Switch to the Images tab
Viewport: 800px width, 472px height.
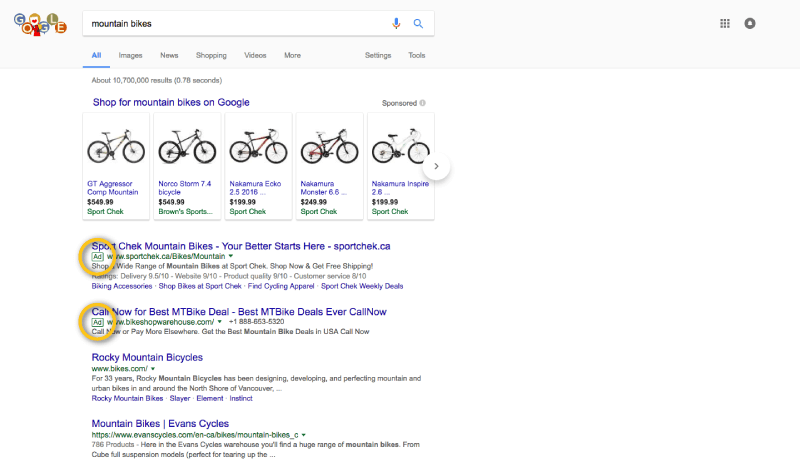point(130,55)
